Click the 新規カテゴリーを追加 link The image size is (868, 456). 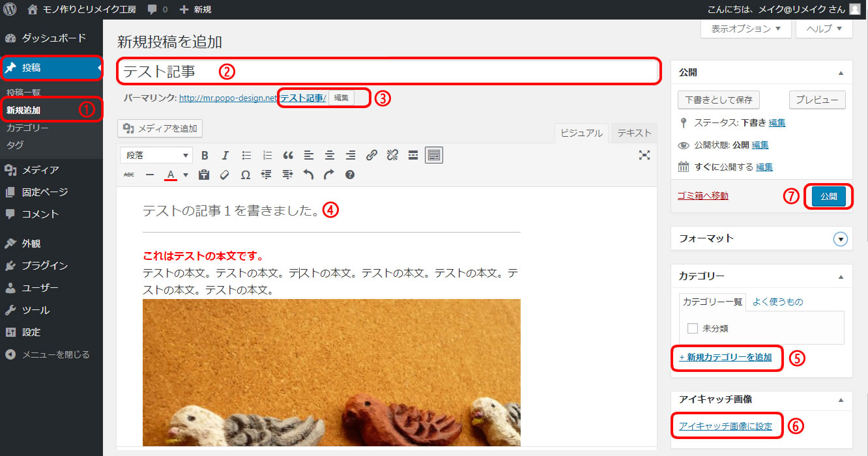725,357
